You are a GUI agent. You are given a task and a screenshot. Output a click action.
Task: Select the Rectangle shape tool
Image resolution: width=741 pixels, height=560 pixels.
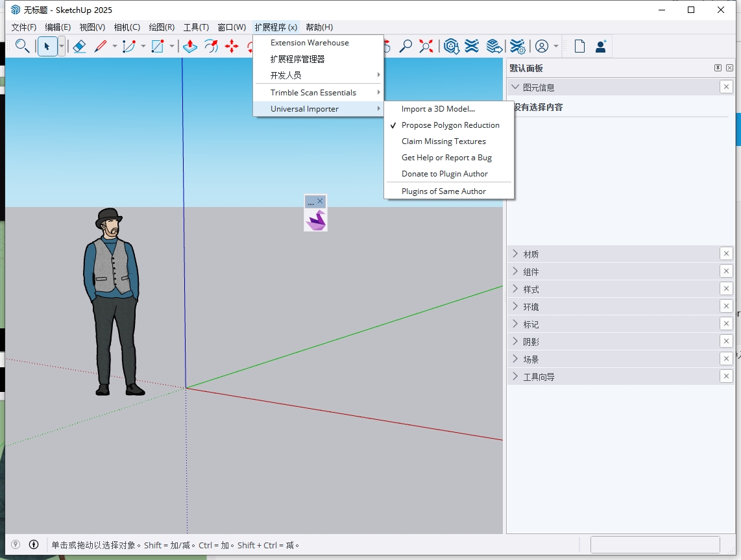click(158, 46)
